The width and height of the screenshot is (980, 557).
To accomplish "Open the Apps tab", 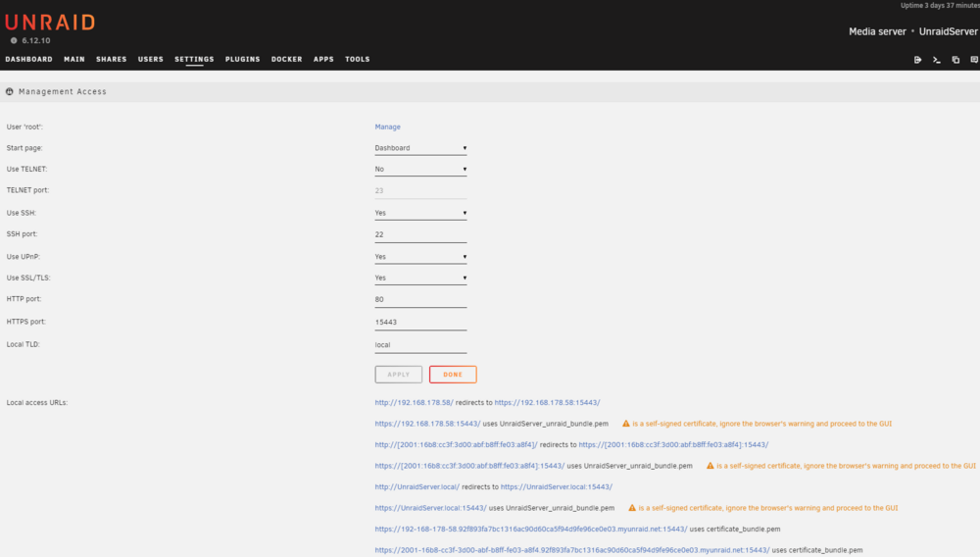I will pyautogui.click(x=323, y=60).
